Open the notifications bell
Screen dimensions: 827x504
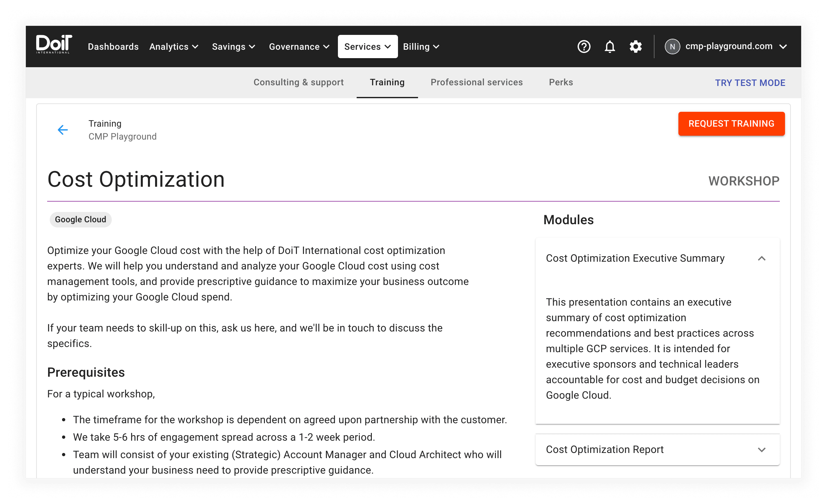(610, 47)
